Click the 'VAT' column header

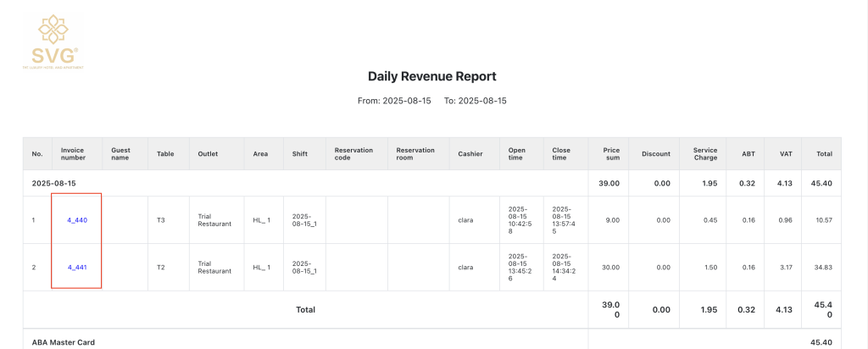(x=785, y=154)
